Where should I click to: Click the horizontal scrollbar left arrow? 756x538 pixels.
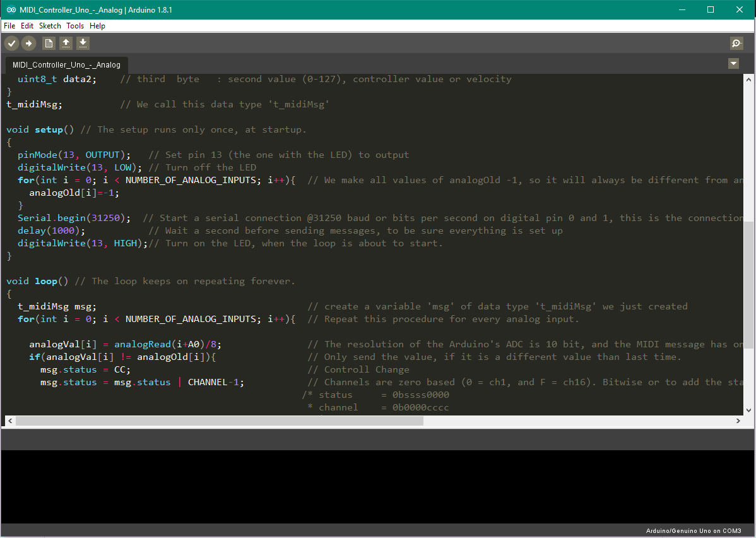(10, 421)
